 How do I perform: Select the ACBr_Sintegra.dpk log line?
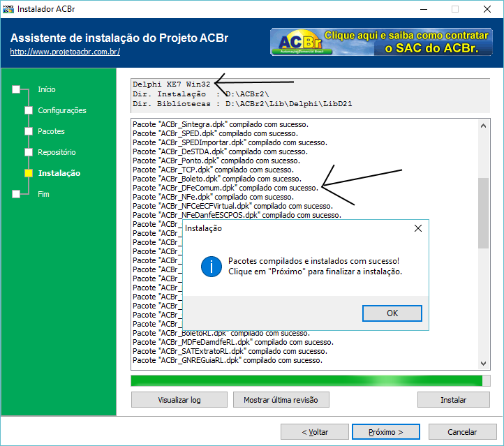click(x=221, y=124)
